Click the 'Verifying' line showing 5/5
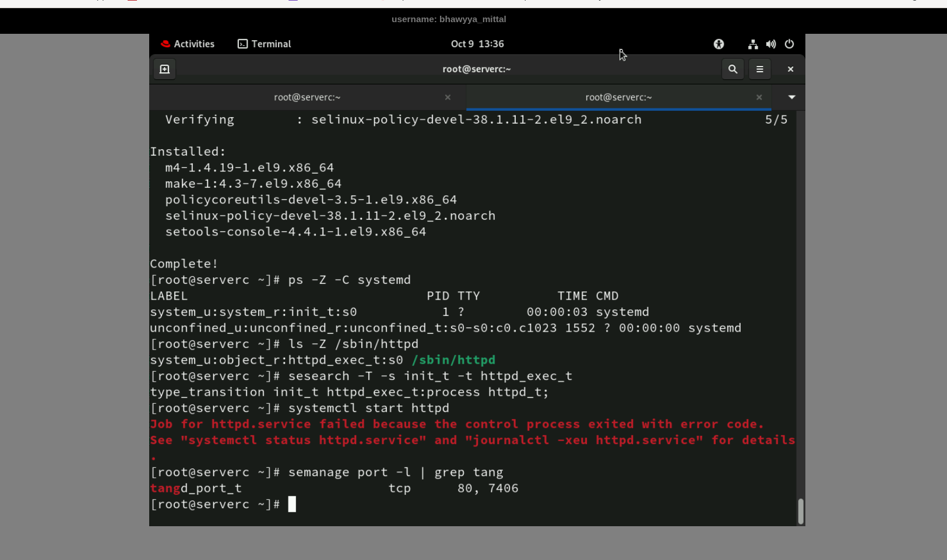Viewport: 947px width, 560px height. click(476, 119)
